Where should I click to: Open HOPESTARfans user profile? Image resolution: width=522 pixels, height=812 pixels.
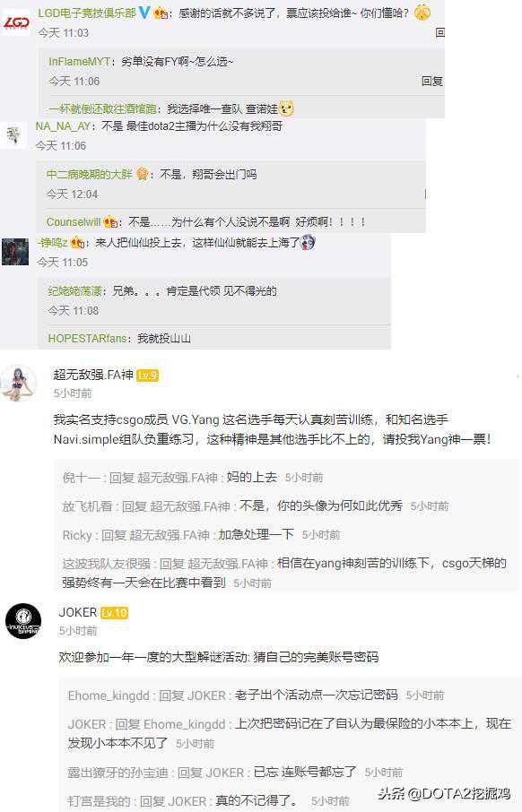coord(88,339)
